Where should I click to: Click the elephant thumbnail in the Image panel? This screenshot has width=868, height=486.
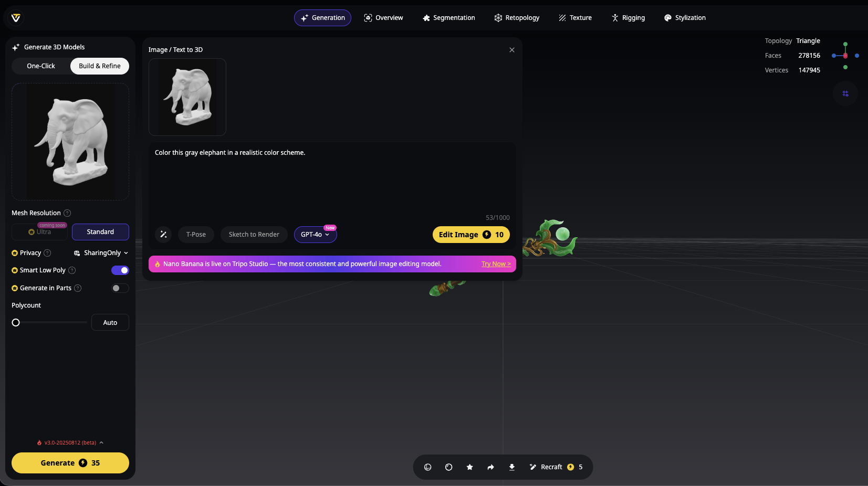pos(187,97)
